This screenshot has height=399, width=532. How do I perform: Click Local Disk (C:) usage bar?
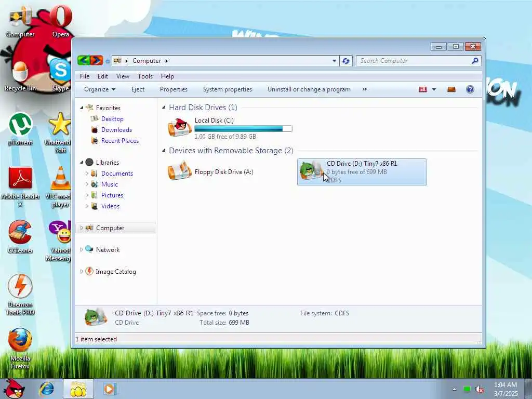click(x=243, y=129)
